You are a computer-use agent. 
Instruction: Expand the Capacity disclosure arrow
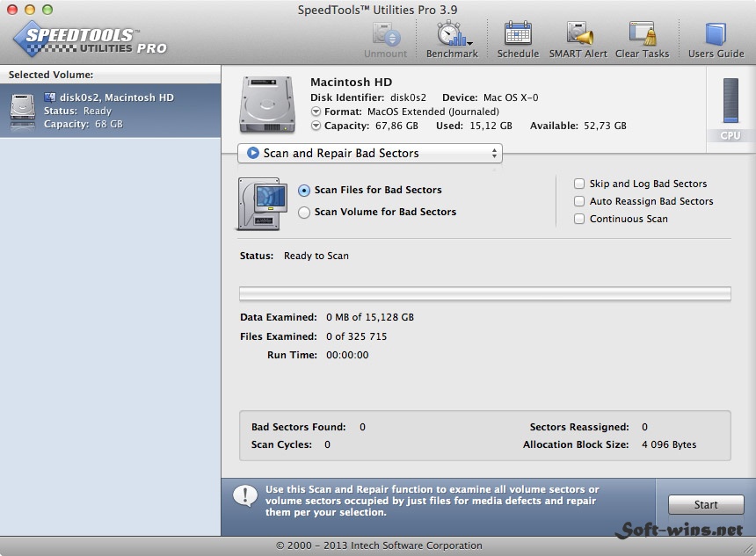(x=316, y=126)
